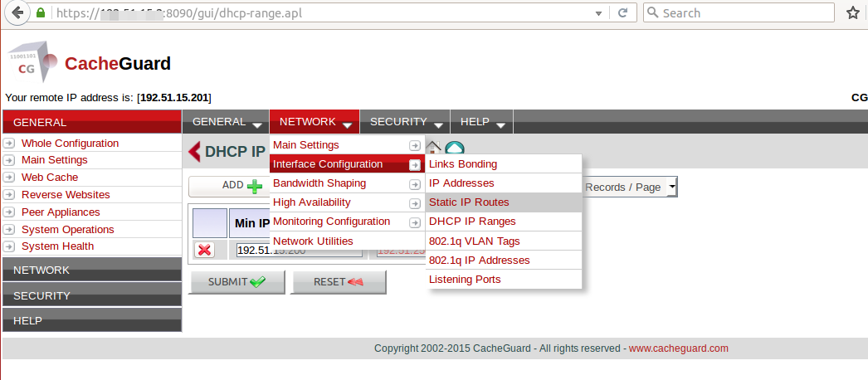Click arrow icon beside System Health
Screen dimensions: 868x380
point(9,246)
